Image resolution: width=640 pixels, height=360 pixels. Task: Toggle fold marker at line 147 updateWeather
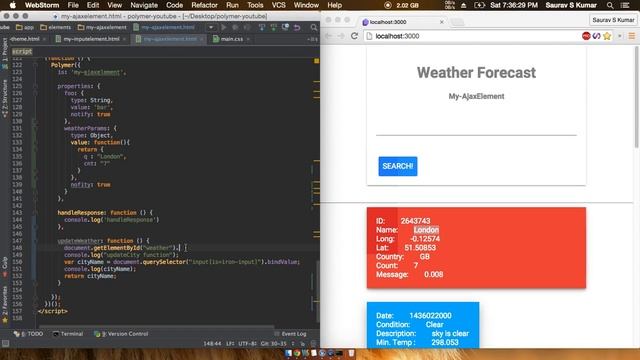[x=36, y=241]
